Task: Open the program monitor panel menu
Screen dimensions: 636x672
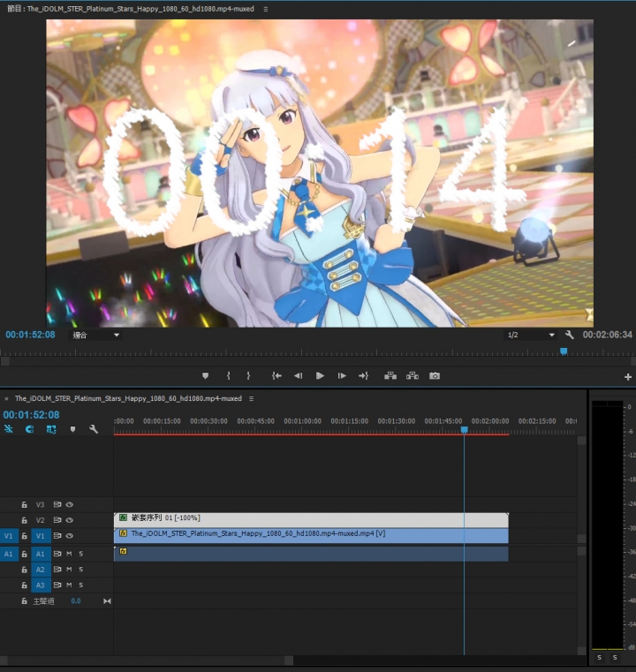Action: 266,9
